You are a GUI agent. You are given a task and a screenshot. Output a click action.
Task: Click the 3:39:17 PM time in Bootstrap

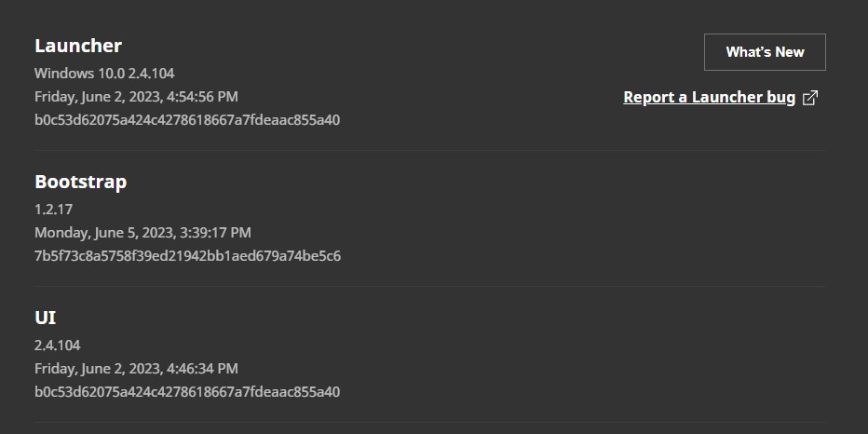click(220, 232)
